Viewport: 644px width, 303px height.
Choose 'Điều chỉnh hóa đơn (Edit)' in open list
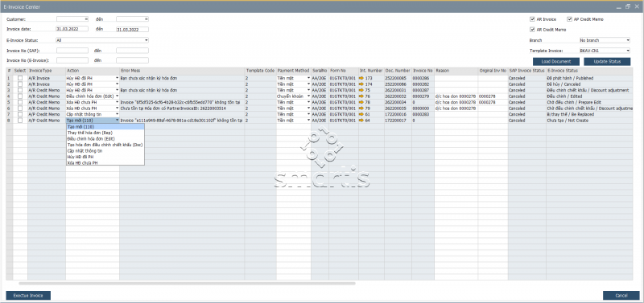(x=105, y=139)
